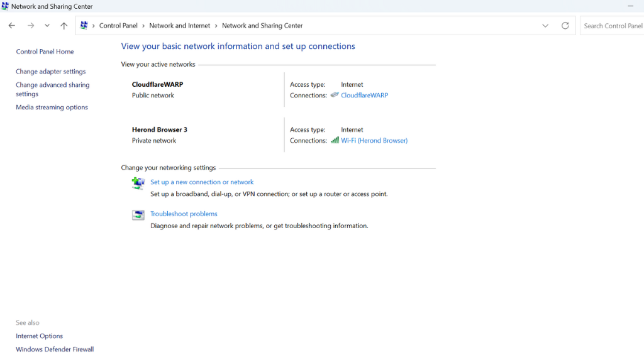Open Troubleshoot problems
This screenshot has height=362, width=644.
coord(184,214)
